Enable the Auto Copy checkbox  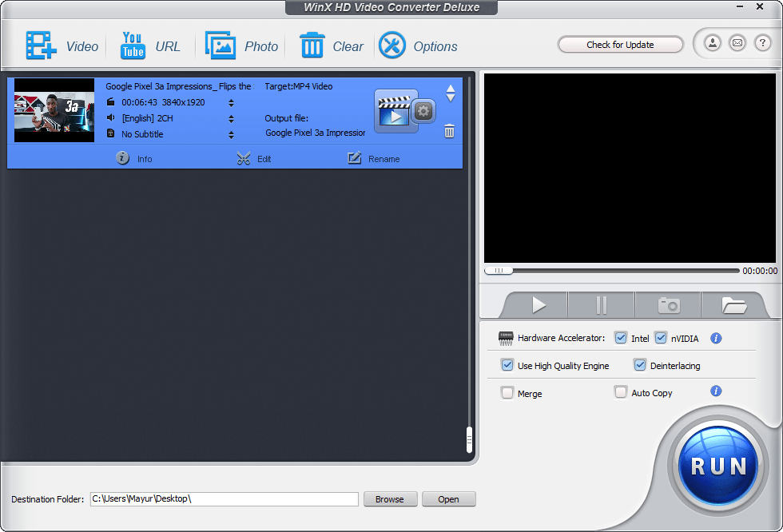[620, 392]
